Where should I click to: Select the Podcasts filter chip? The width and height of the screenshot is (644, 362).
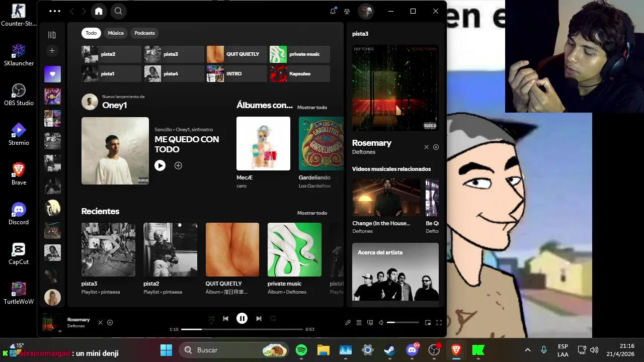tap(144, 33)
